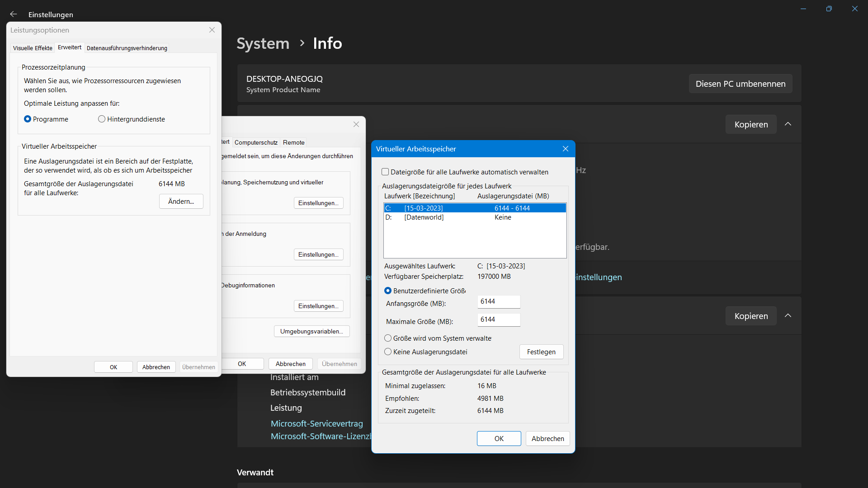Select Größe wird vom System verwaltet
Image resolution: width=868 pixels, height=488 pixels.
click(x=388, y=338)
